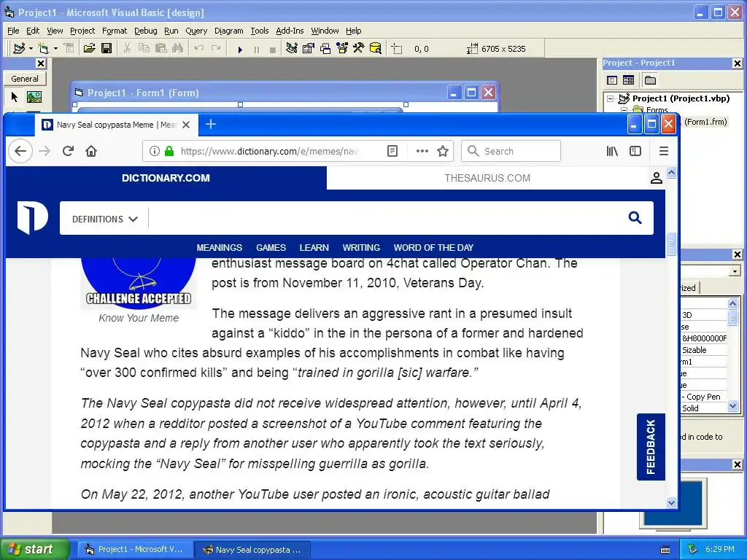Click the Add Form toolbar icon
This screenshot has width=747, height=560.
[43, 49]
